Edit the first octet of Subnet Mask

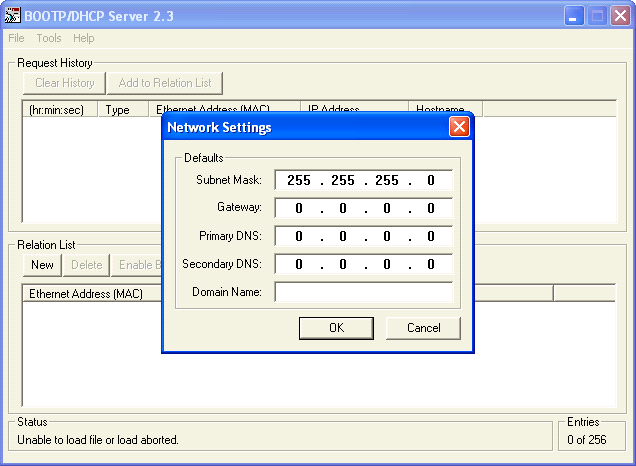(299, 180)
